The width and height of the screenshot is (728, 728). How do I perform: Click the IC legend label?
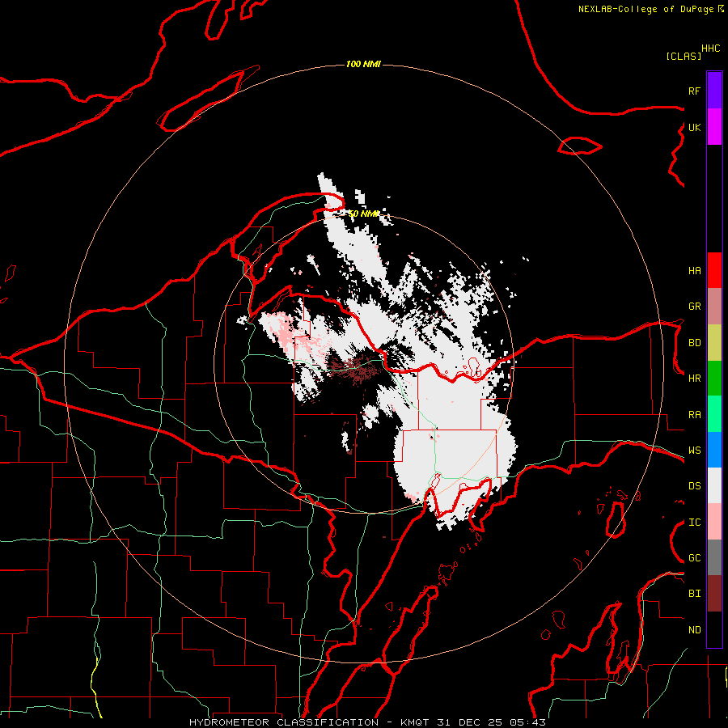[694, 523]
